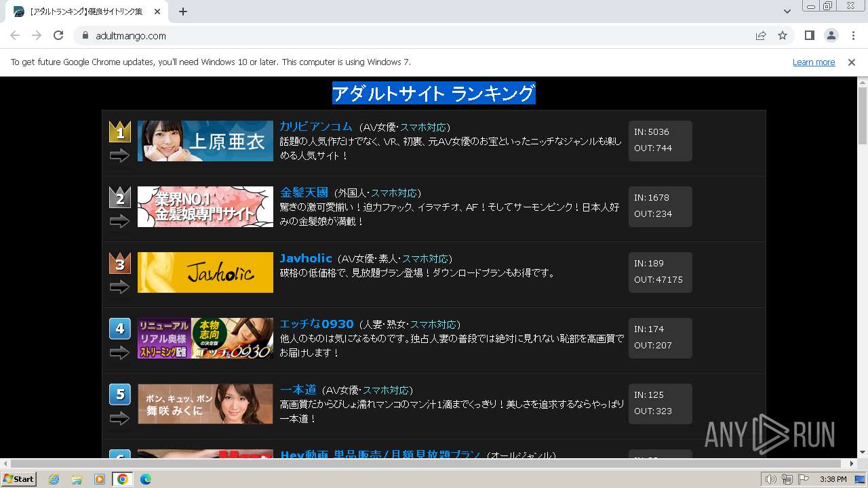Click scroll up arrow

click(863, 81)
